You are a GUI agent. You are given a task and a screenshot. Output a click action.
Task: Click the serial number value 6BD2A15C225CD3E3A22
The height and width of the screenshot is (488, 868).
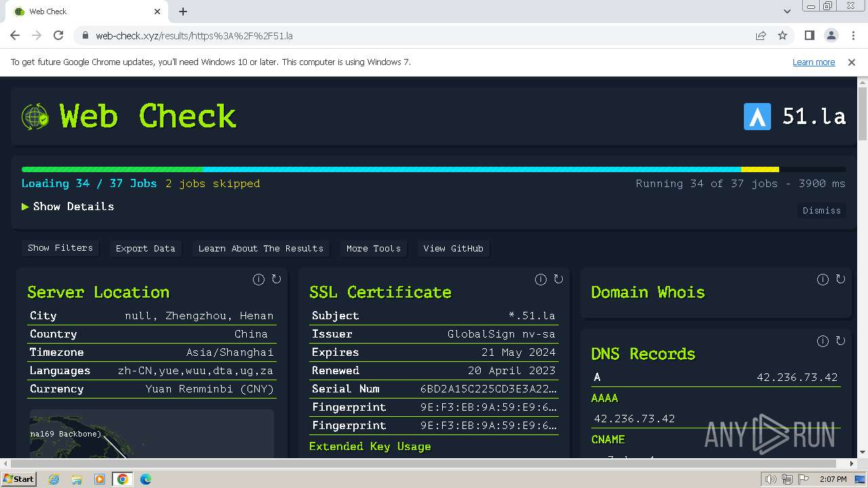488,389
